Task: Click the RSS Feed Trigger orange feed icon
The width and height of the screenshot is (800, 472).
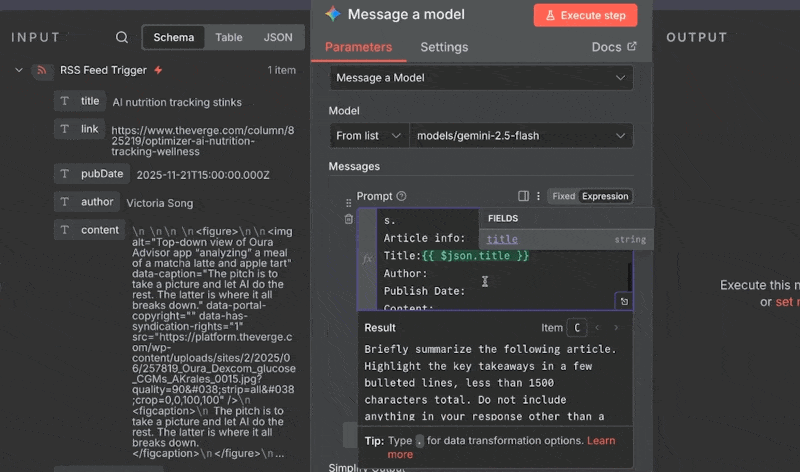Action: click(x=42, y=70)
